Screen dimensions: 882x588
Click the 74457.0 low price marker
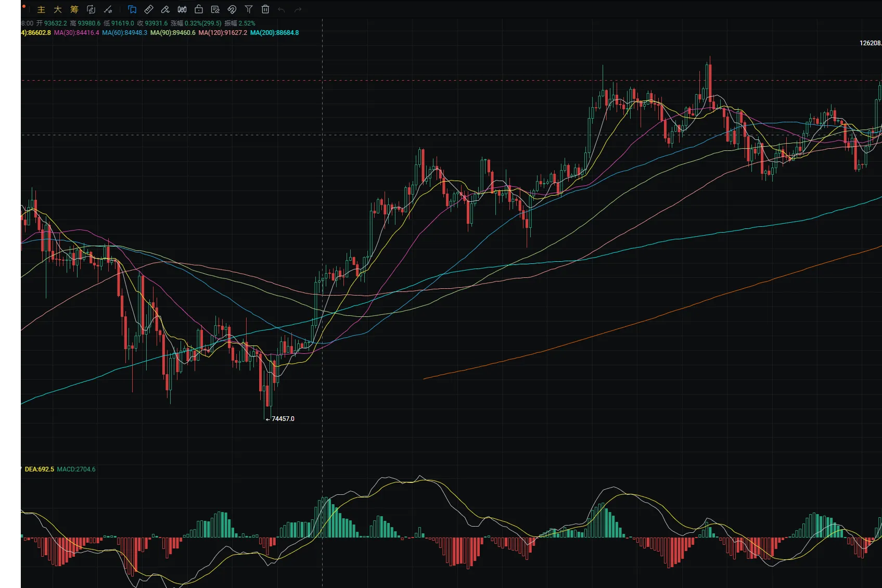(x=283, y=419)
